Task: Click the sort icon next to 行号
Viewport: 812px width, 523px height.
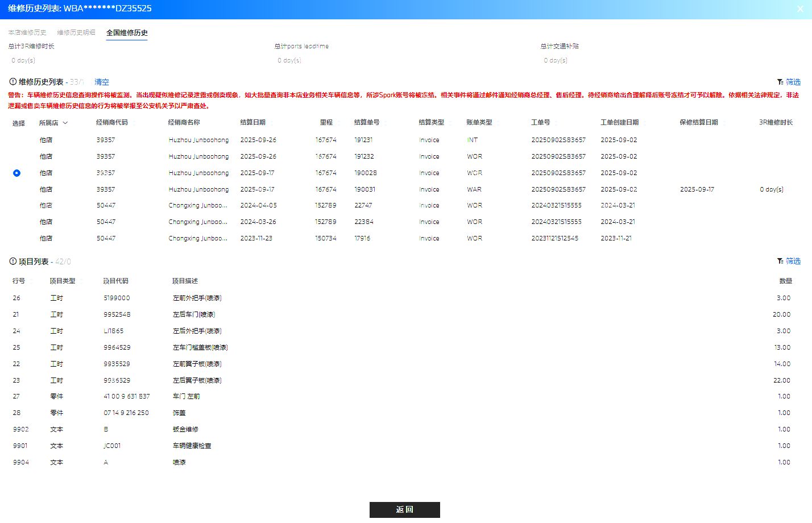Action: pos(31,281)
